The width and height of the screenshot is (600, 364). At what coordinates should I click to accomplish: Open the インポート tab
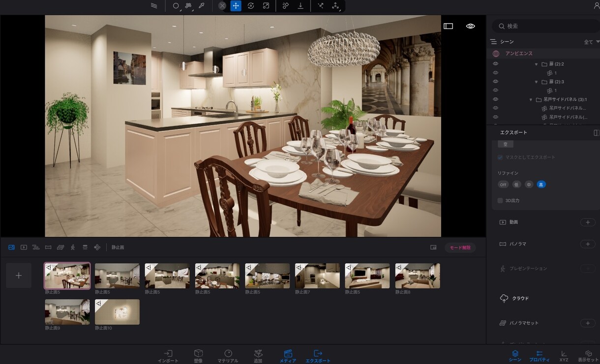[168, 356]
